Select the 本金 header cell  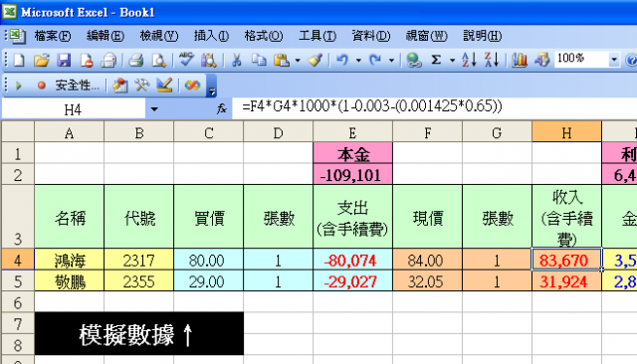click(x=352, y=154)
